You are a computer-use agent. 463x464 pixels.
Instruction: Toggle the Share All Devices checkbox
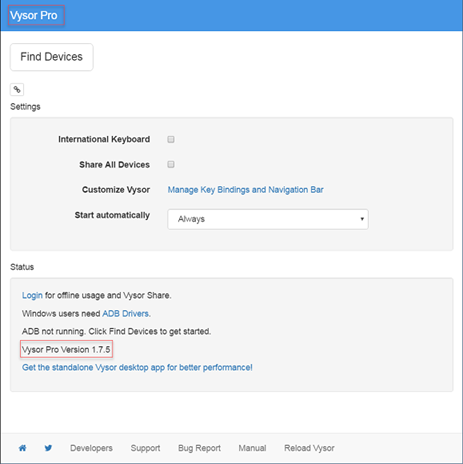click(x=171, y=164)
